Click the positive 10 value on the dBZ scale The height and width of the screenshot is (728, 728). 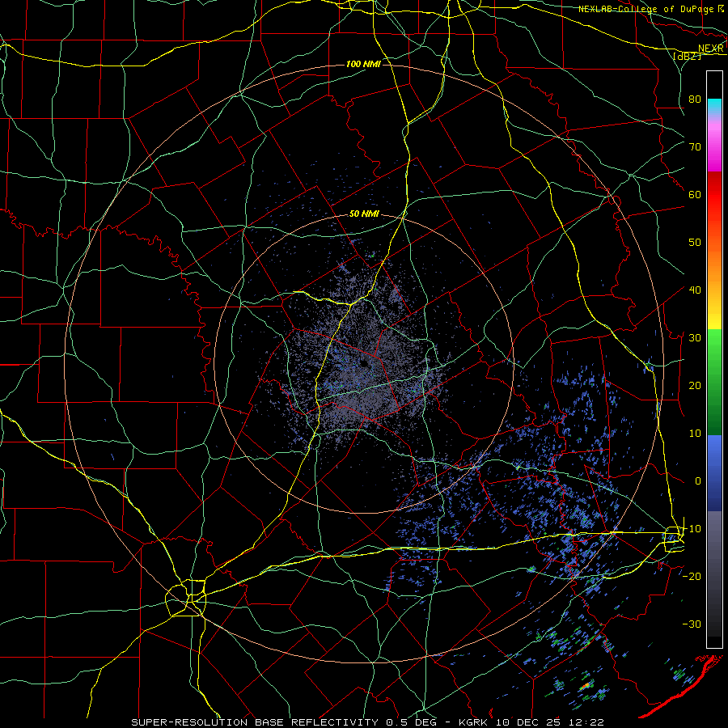tap(695, 434)
